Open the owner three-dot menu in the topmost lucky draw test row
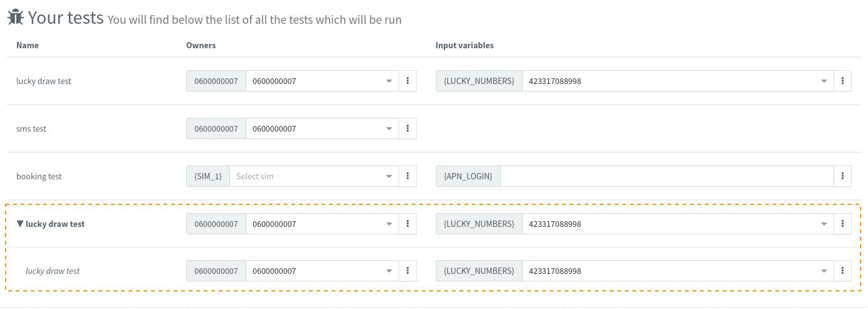Viewport: 868px width, 309px height. (407, 81)
